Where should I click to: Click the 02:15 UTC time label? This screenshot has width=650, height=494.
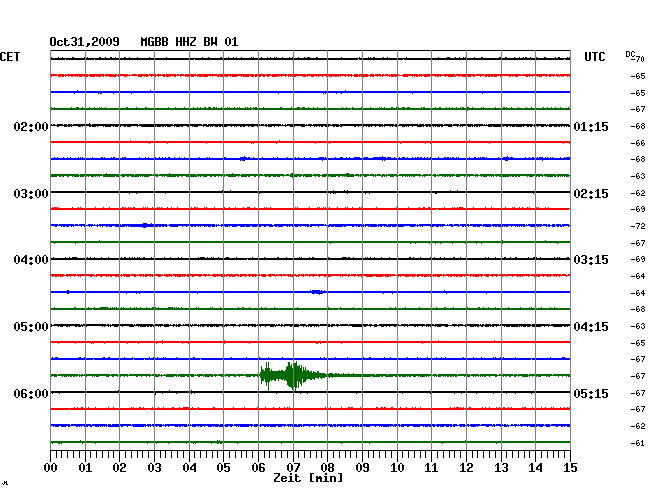[x=591, y=194]
